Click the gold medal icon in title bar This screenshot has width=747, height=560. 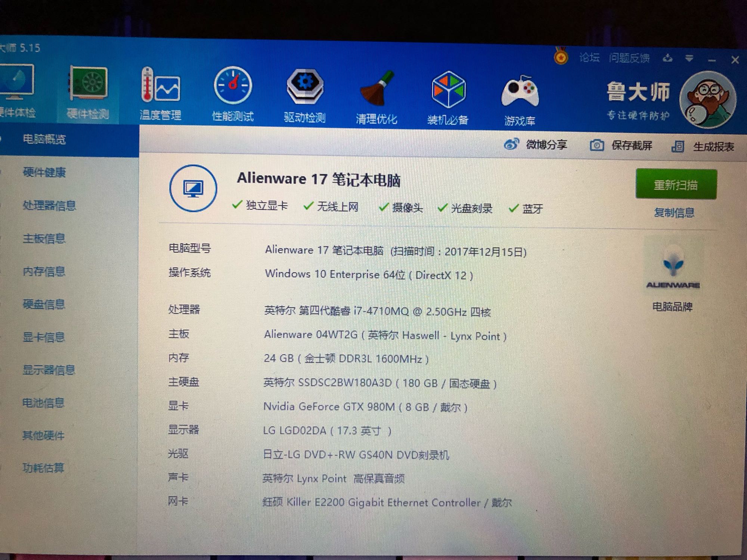pos(561,57)
